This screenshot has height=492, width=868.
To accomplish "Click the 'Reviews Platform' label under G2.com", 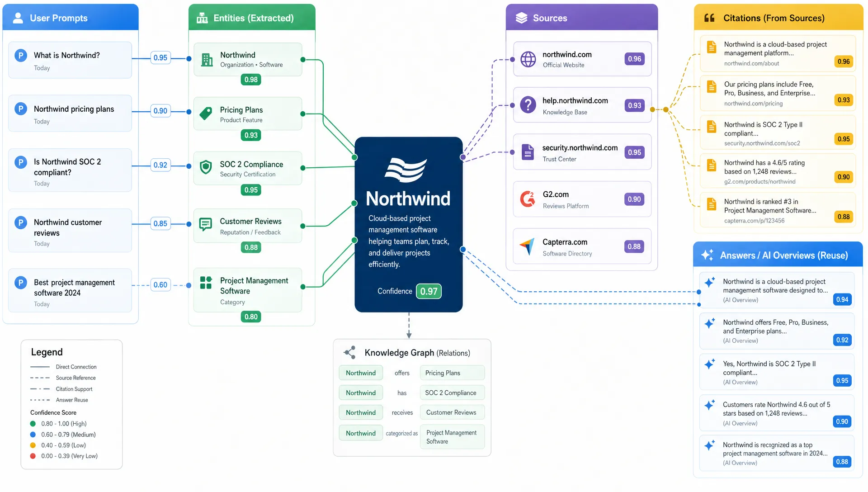I will click(566, 206).
